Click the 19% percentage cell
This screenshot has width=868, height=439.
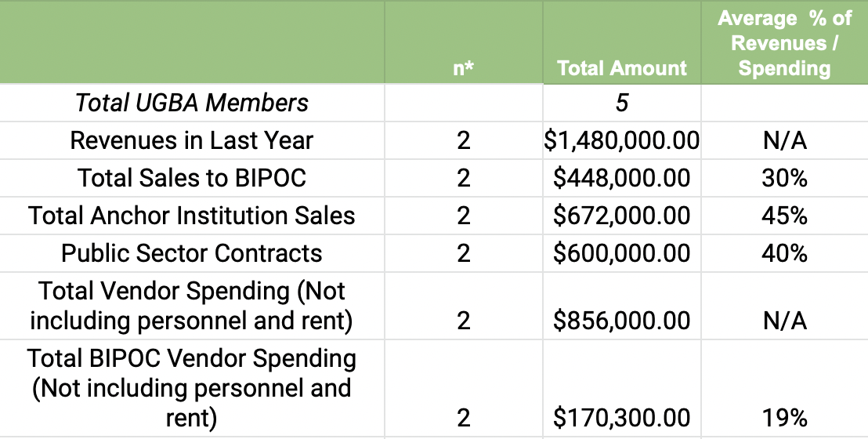coord(784,389)
